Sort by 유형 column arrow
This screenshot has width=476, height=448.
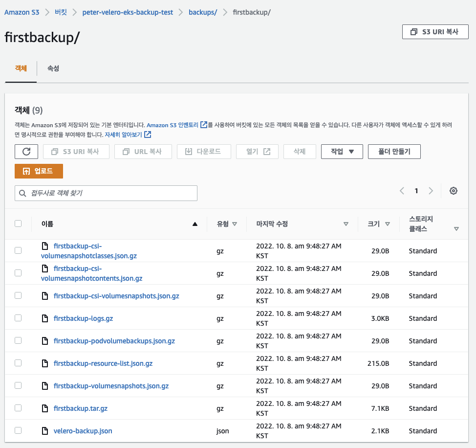235,224
